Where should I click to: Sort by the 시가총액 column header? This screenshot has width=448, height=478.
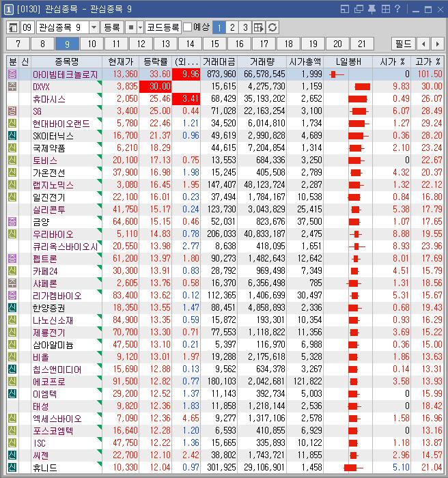click(305, 62)
